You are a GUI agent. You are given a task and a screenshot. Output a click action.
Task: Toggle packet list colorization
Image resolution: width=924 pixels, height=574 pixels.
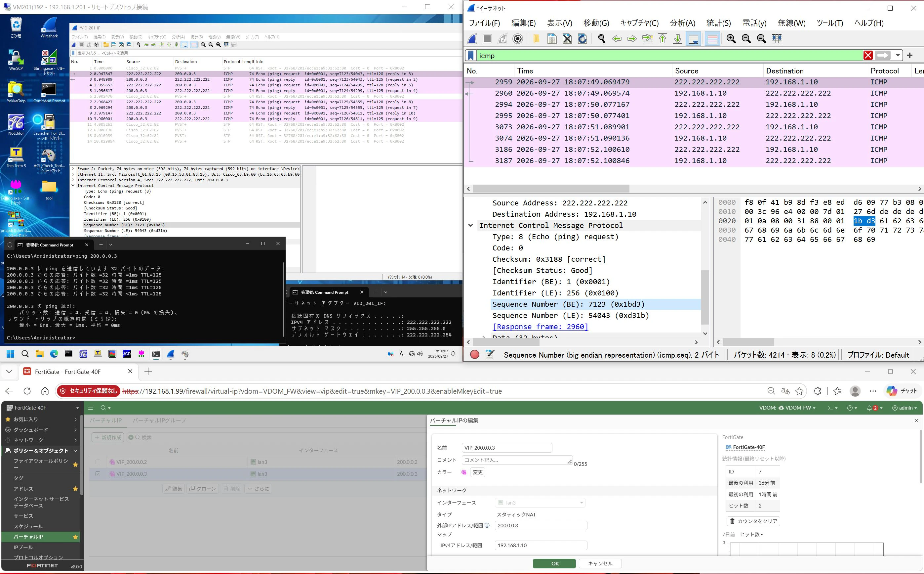712,39
